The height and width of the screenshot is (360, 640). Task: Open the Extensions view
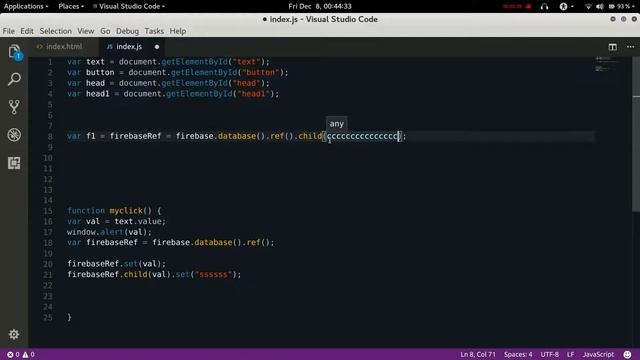coord(14,163)
